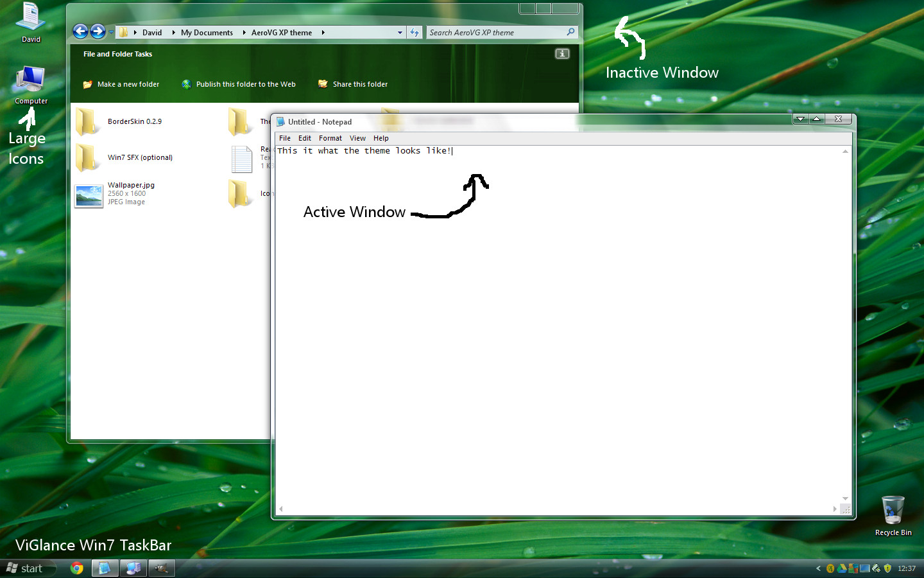This screenshot has height=578, width=924.
Task: Expand the arrow before David in the address bar
Action: pos(135,32)
